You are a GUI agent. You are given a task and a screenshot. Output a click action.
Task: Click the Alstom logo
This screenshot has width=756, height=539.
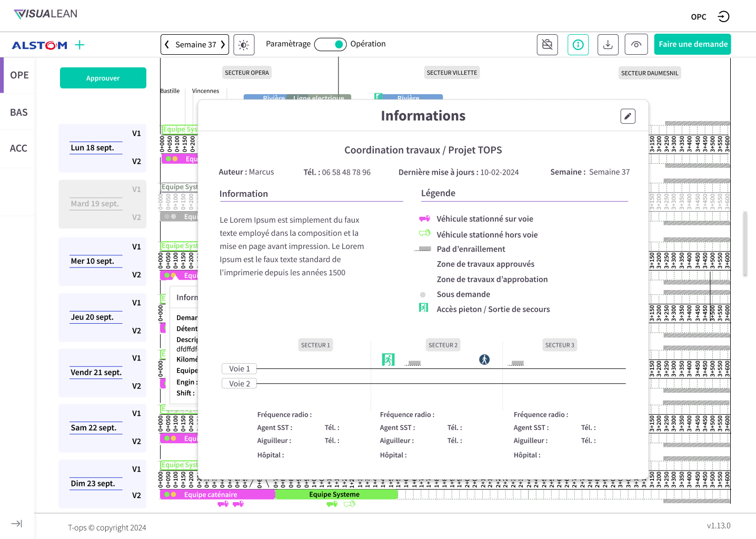pyautogui.click(x=39, y=45)
